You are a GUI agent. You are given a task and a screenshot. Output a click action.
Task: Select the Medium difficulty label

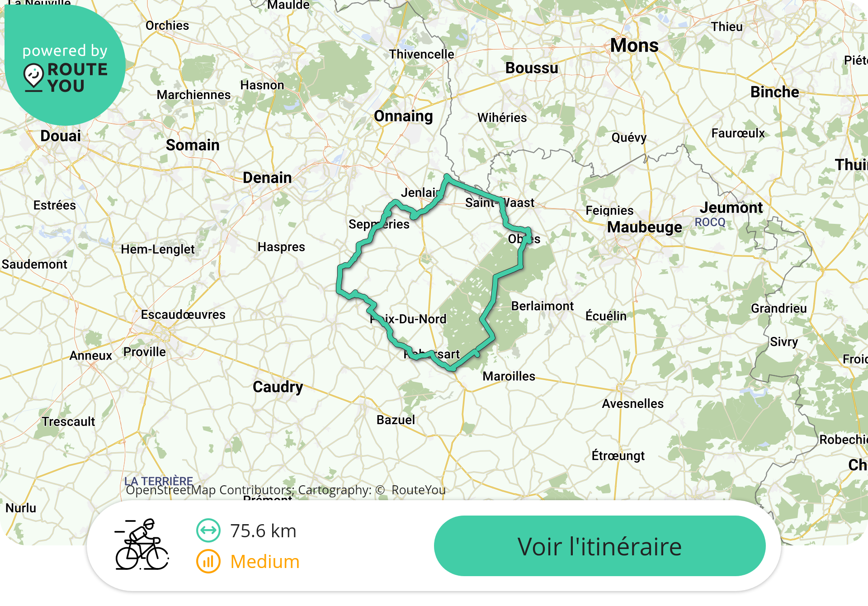265,562
